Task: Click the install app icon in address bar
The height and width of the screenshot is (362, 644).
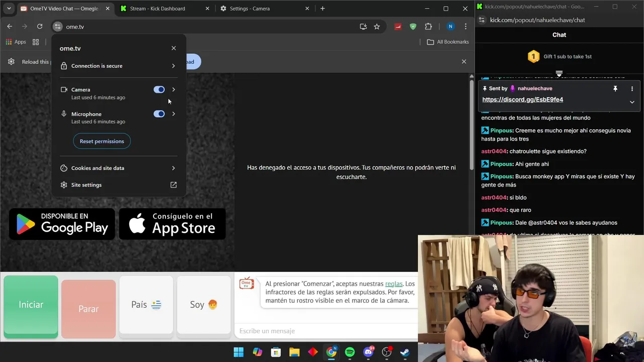Action: [x=363, y=27]
